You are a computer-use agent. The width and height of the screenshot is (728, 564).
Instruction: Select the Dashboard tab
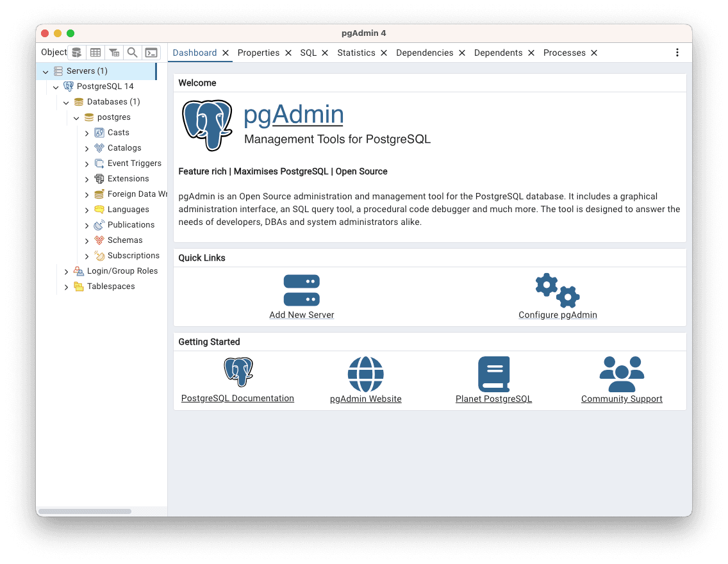point(195,53)
